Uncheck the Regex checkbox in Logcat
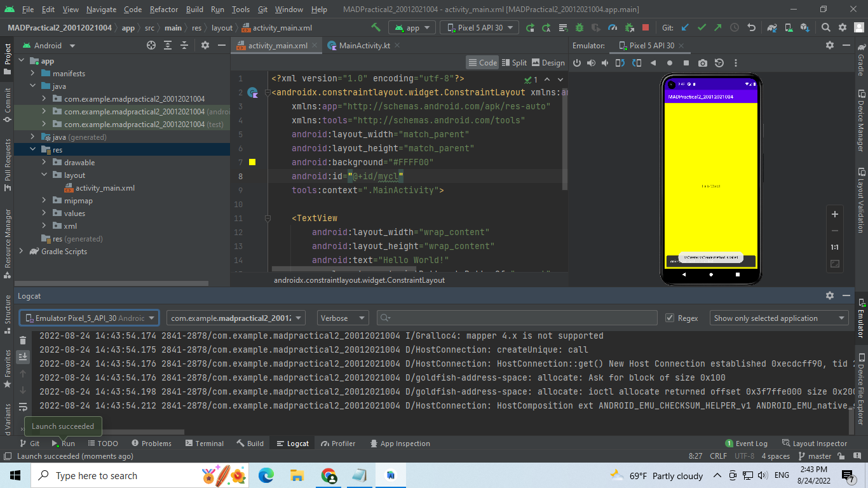 pyautogui.click(x=669, y=318)
